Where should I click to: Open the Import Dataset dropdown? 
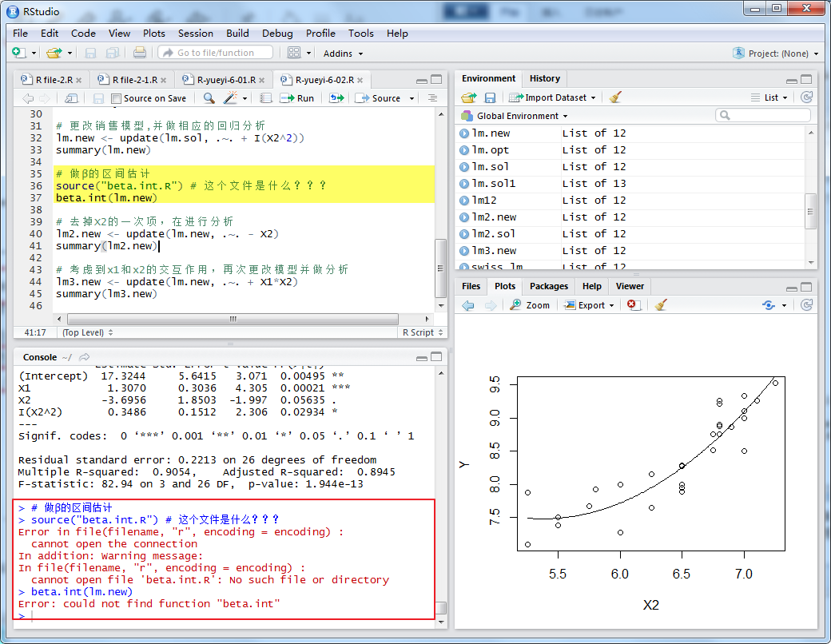555,97
